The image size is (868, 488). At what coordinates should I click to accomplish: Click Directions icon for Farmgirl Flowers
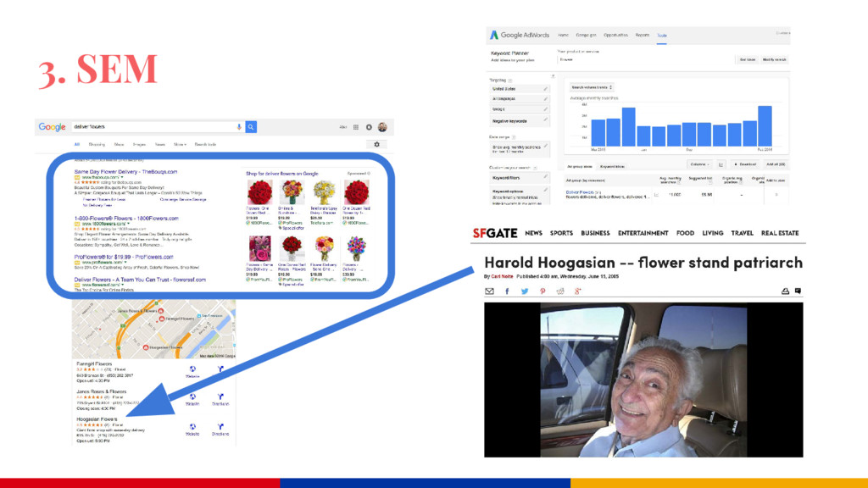pos(220,369)
